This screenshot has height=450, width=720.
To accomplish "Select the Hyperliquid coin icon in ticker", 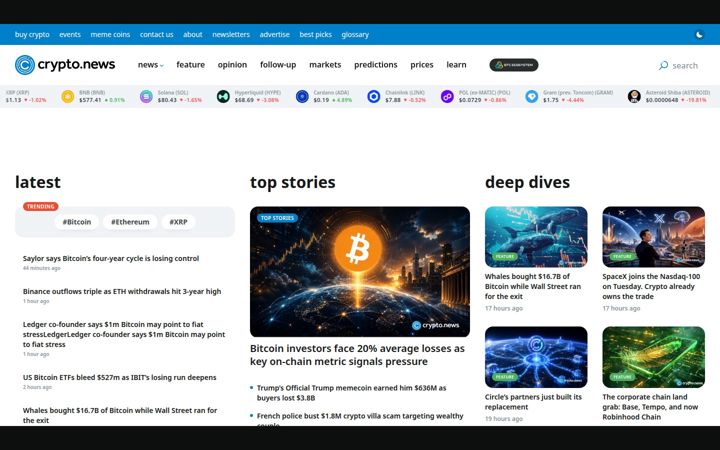I will pos(223,96).
